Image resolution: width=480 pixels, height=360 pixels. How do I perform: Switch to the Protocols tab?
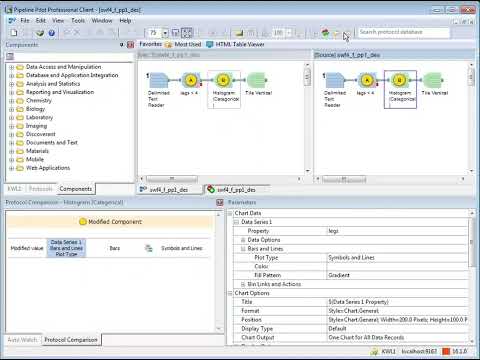[x=40, y=189]
